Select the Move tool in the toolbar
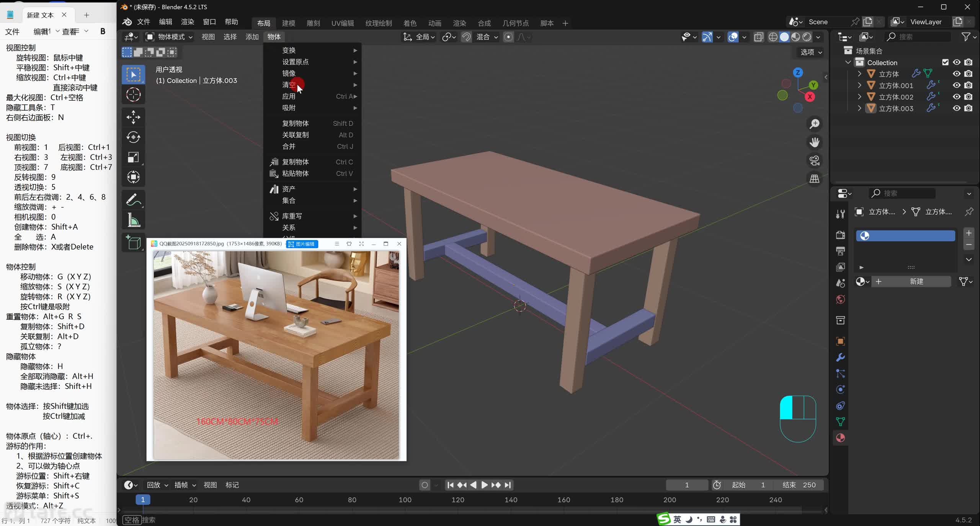Image resolution: width=980 pixels, height=526 pixels. coord(133,118)
